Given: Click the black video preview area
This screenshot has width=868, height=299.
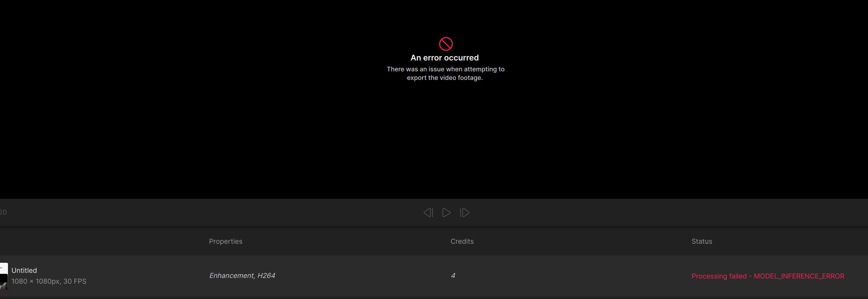Looking at the screenshot, I should pos(216,135).
